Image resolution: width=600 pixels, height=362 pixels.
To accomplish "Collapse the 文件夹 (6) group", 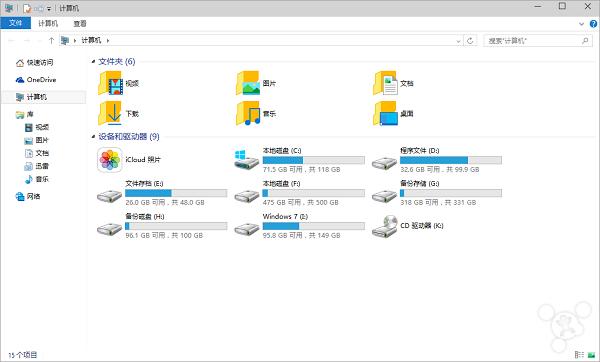I will click(x=93, y=62).
